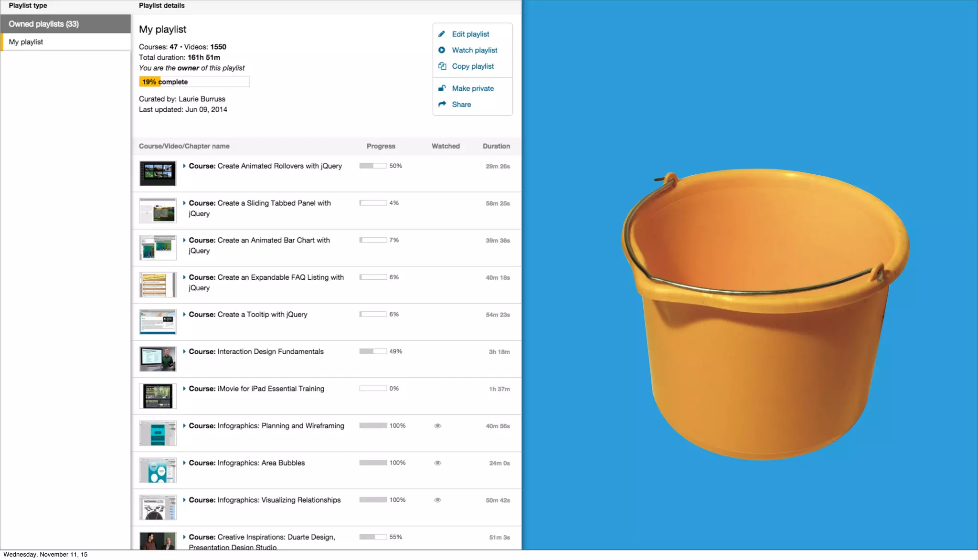Click the copy icon for Copy playlist
The height and width of the screenshot is (560, 978).
(442, 66)
